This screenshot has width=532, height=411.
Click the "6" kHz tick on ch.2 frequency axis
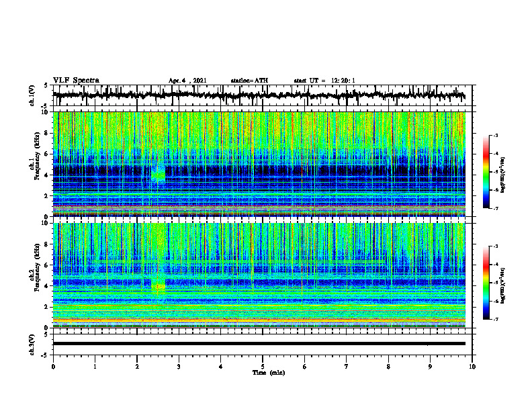click(x=47, y=265)
